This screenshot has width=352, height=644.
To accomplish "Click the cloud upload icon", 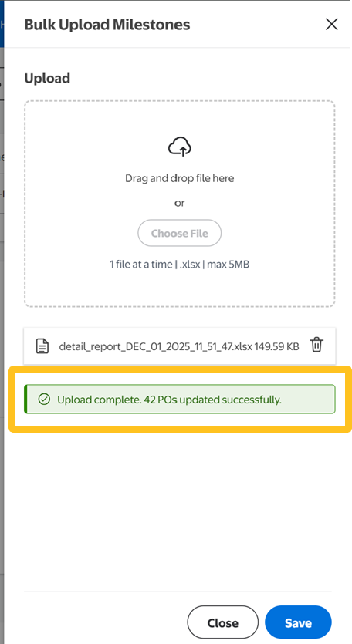I will pos(180,147).
